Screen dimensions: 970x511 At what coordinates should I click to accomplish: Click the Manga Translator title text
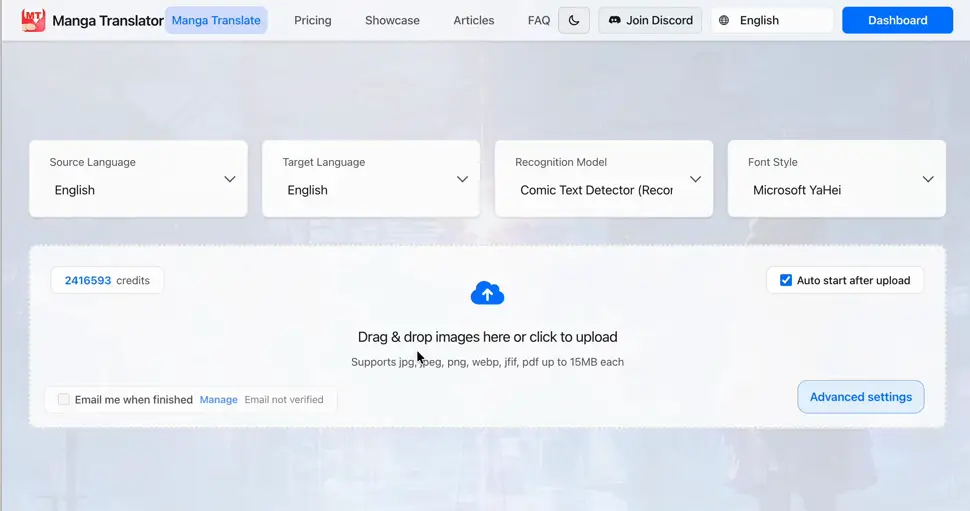108,20
